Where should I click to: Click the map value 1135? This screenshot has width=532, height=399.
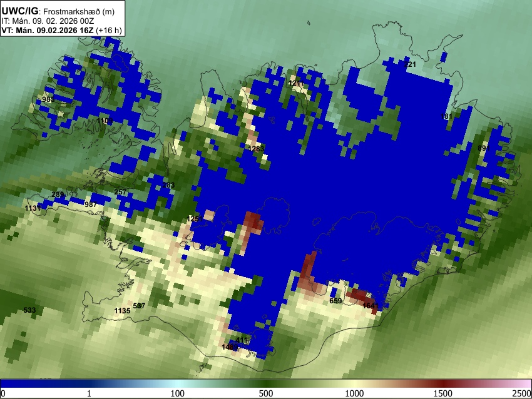(122, 311)
